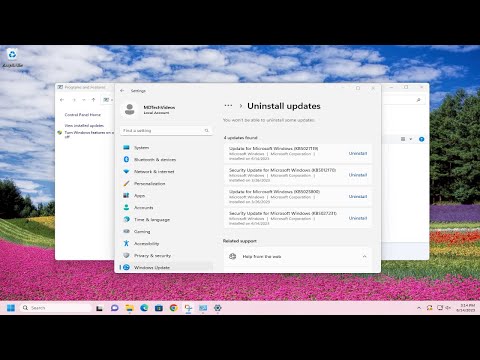This screenshot has width=480, height=360.
Task: Uninstall security update KB5012170
Action: [x=358, y=175]
